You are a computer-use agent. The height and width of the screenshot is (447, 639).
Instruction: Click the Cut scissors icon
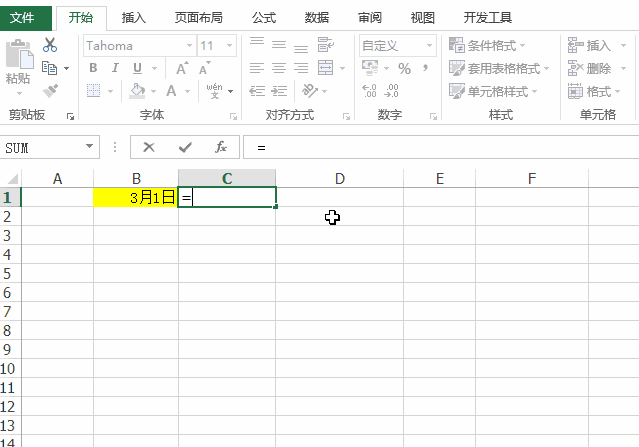click(x=50, y=45)
